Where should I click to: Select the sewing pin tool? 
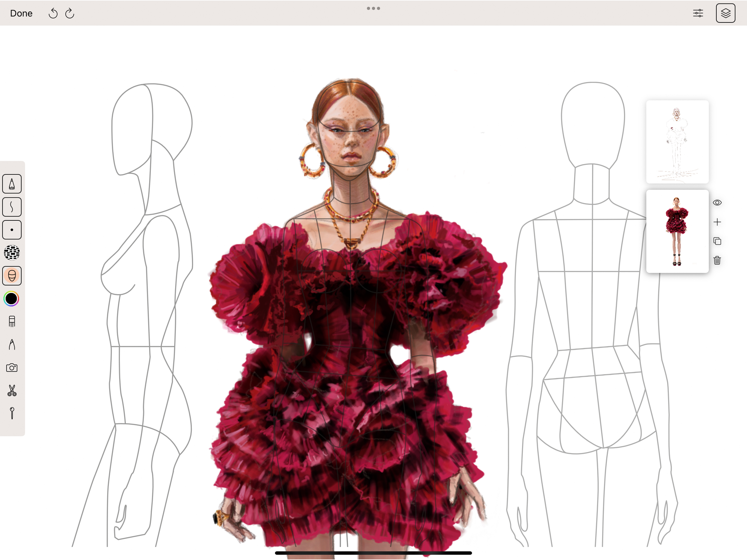pos(12,413)
